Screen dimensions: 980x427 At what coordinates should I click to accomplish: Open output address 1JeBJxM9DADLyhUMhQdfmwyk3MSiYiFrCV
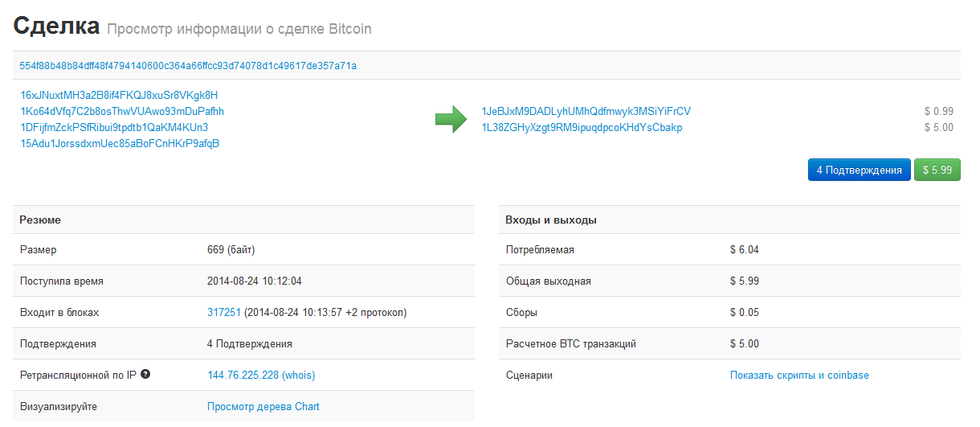[586, 111]
